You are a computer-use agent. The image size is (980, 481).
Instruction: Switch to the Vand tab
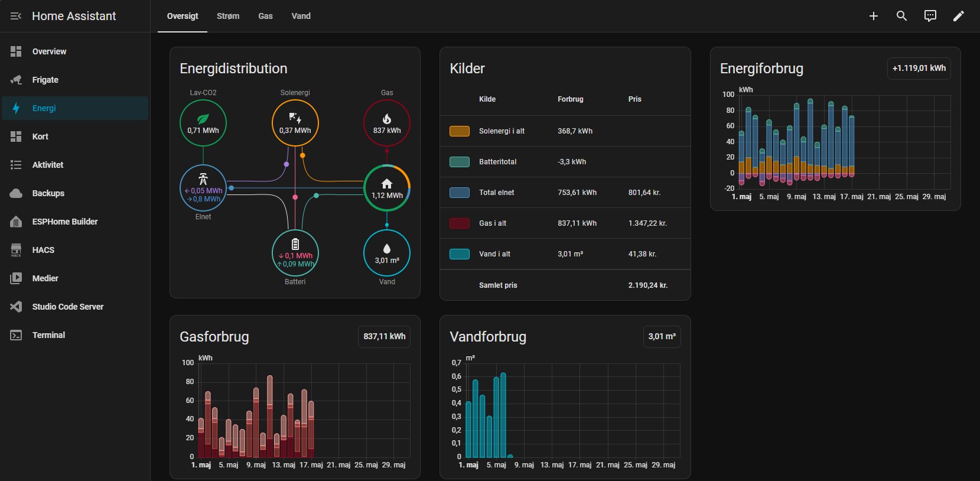coord(301,16)
